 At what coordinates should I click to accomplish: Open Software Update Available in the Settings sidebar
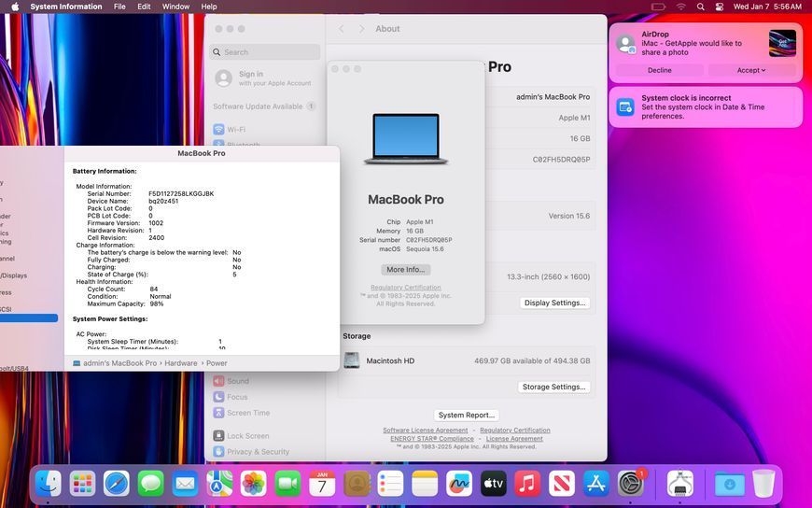point(264,106)
